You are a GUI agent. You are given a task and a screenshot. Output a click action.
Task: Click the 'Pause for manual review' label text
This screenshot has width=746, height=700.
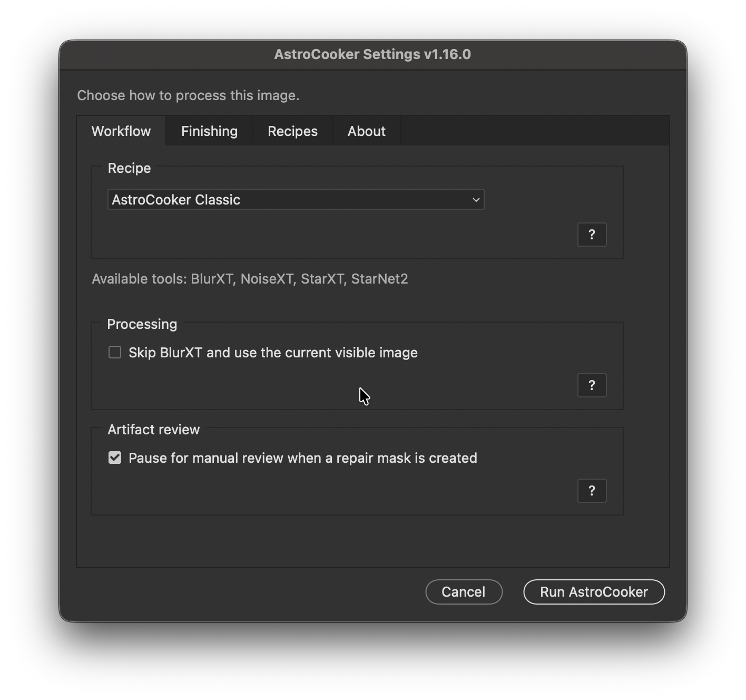tap(303, 458)
